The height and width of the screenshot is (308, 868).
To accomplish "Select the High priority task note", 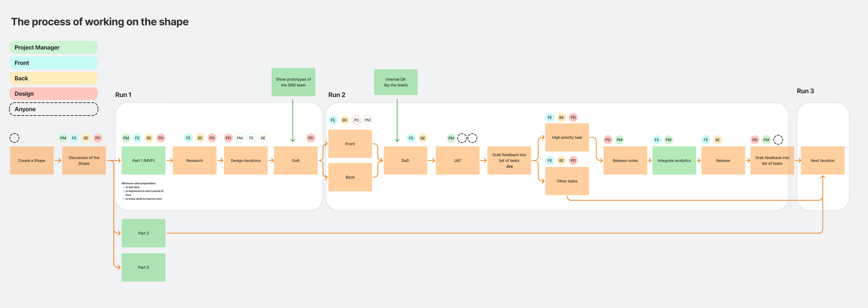I will coord(567,137).
